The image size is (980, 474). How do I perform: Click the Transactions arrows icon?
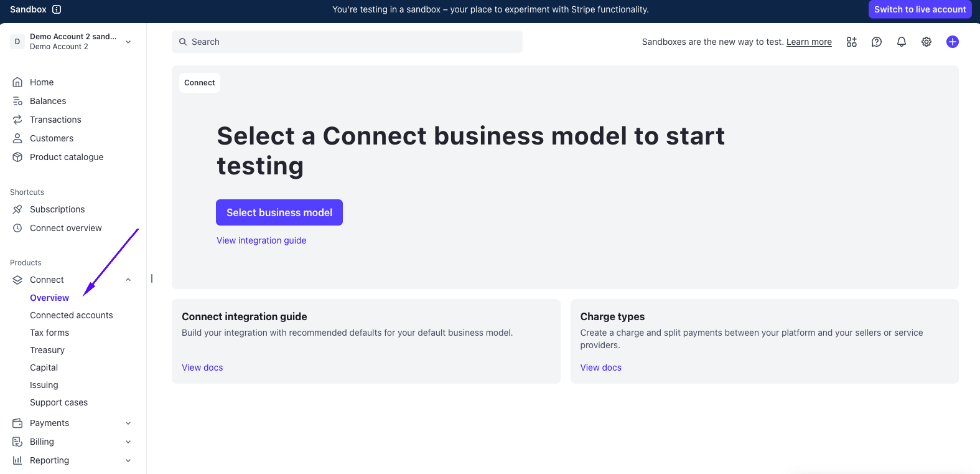click(x=17, y=120)
